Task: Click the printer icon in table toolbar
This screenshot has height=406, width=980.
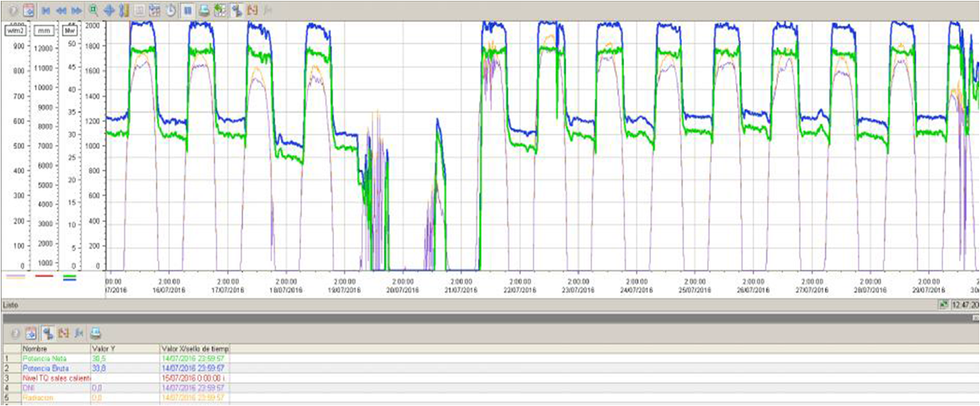Action: coord(95,332)
